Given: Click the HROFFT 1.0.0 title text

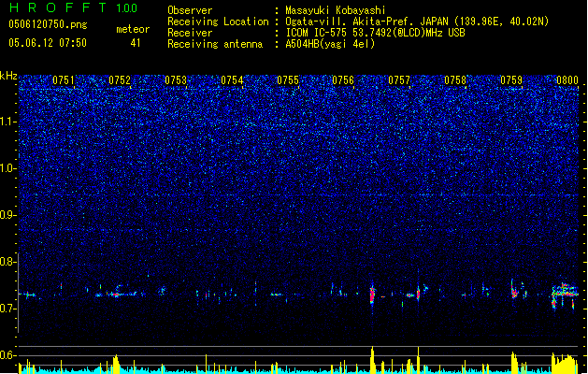Looking at the screenshot, I should 73,7.
